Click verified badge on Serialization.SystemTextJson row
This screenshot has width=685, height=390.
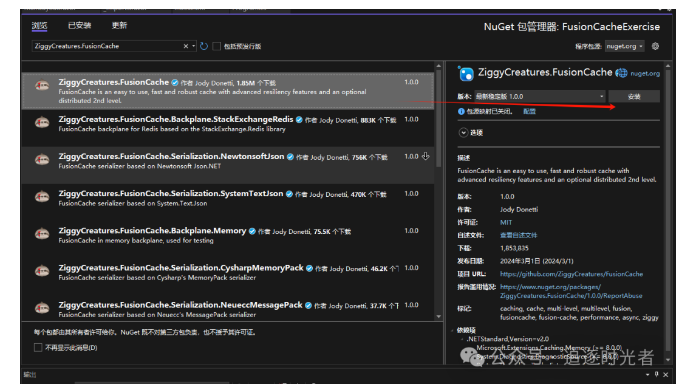(x=289, y=194)
